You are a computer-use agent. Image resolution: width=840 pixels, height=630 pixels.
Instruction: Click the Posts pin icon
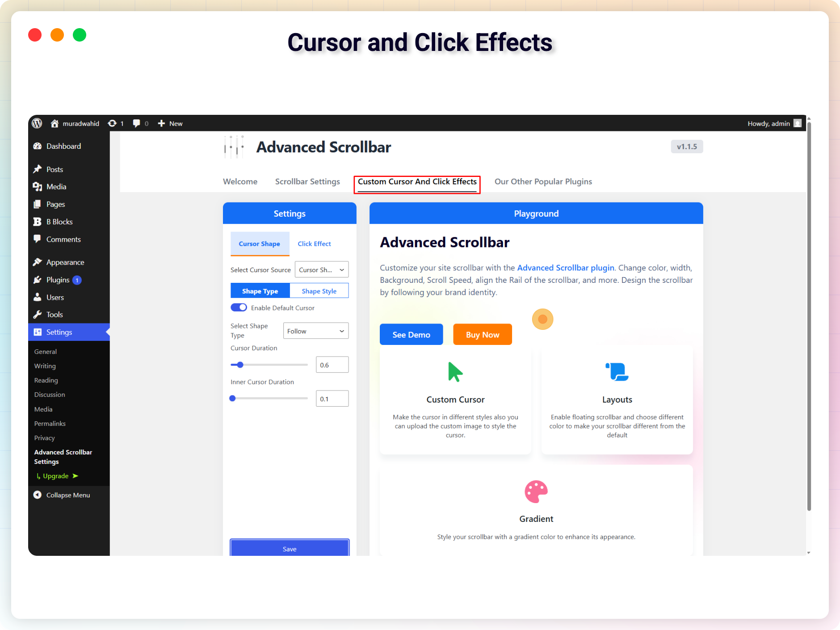[x=38, y=169]
